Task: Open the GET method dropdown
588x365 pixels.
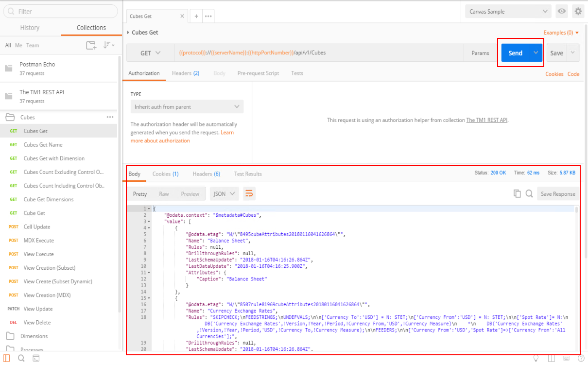Action: (150, 53)
